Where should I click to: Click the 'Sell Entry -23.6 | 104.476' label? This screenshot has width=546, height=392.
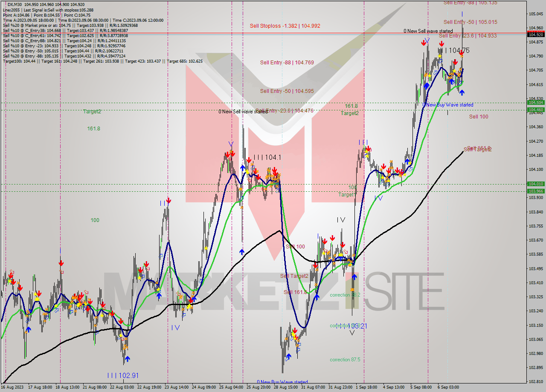click(285, 110)
